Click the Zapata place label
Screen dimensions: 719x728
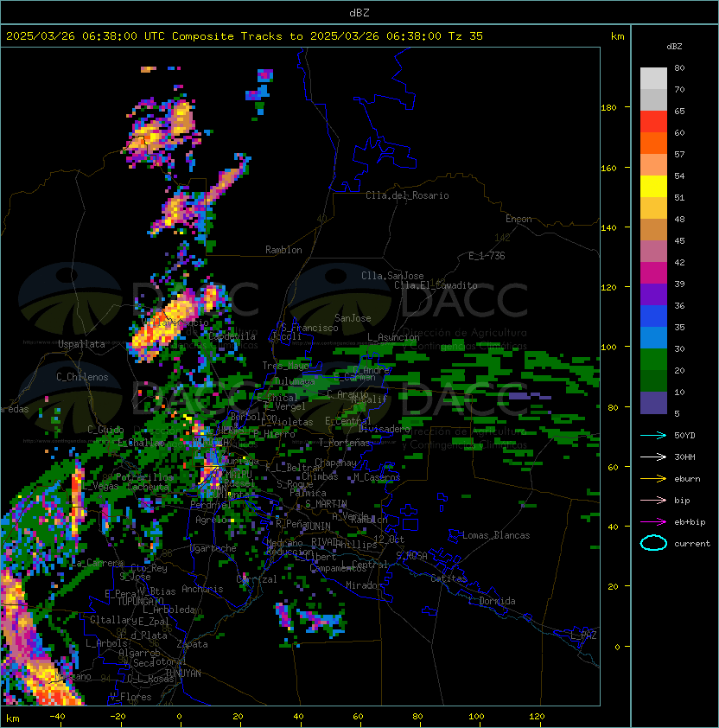[192, 644]
